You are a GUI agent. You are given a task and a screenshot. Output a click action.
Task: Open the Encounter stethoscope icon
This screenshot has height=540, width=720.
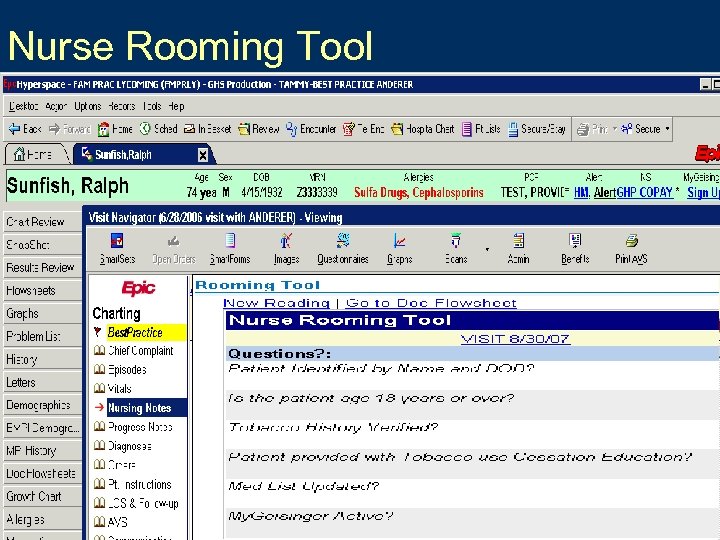tap(291, 129)
